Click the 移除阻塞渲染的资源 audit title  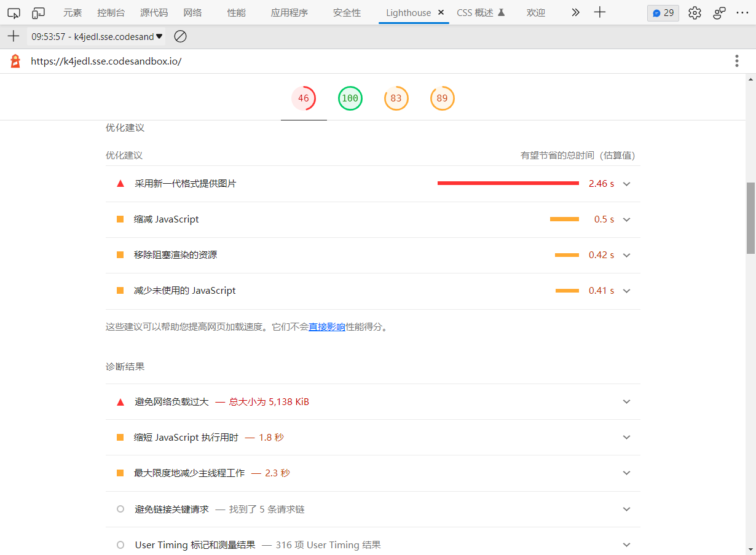click(x=176, y=255)
